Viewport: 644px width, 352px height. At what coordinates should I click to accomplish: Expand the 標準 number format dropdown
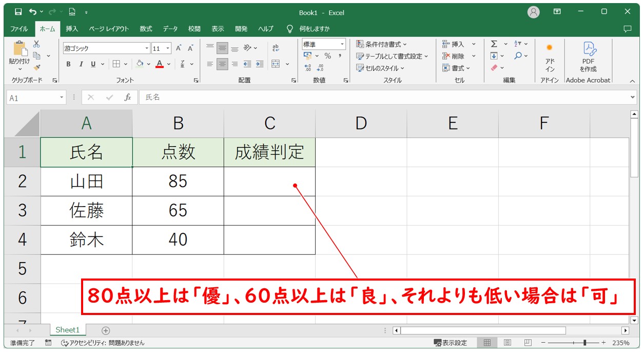click(x=342, y=45)
